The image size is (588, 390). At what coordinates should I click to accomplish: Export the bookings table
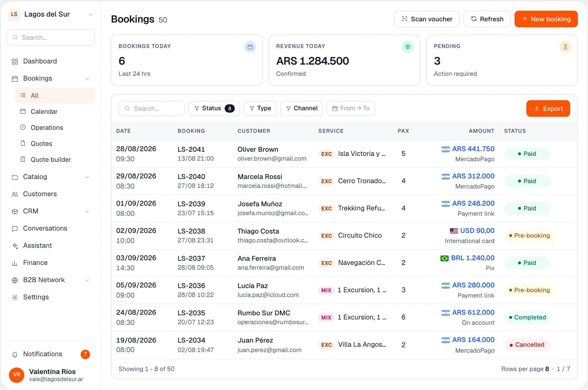(x=548, y=108)
